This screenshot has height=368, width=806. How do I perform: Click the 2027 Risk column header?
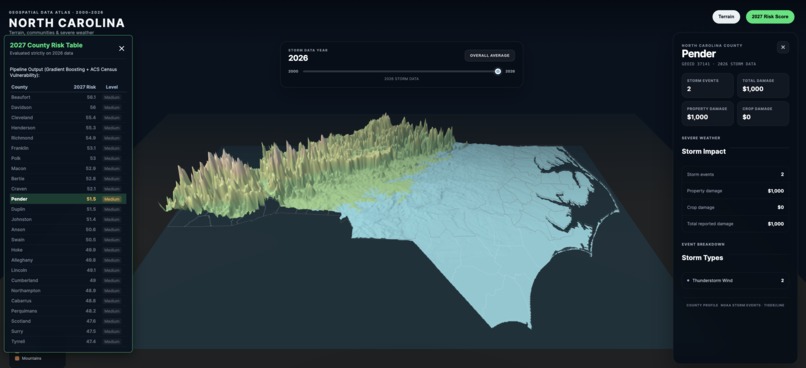click(84, 87)
